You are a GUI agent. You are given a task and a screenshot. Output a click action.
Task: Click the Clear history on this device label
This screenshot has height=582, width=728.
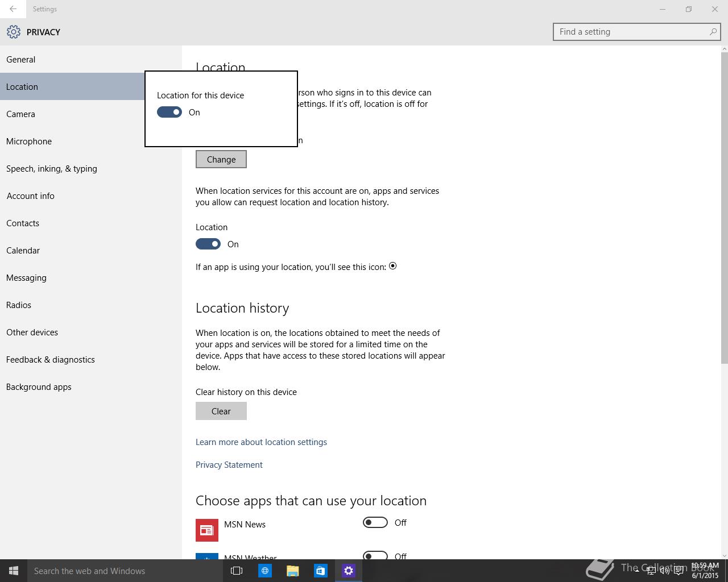246,392
